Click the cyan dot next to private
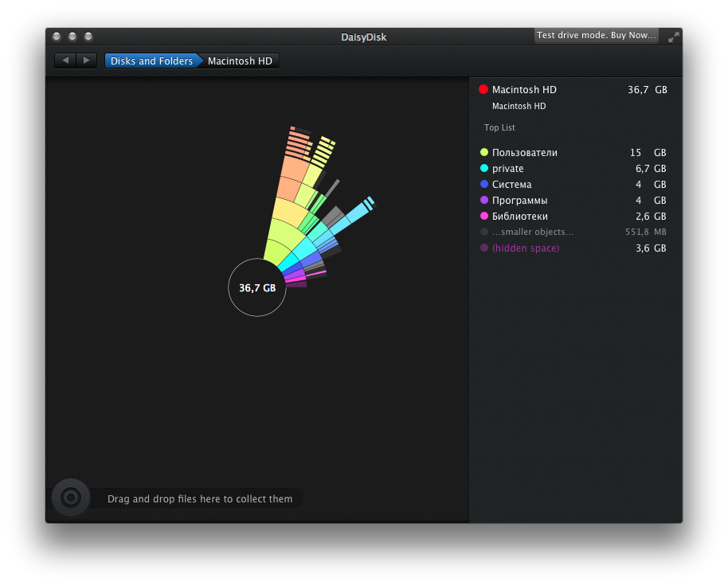This screenshot has height=586, width=728. [x=484, y=169]
